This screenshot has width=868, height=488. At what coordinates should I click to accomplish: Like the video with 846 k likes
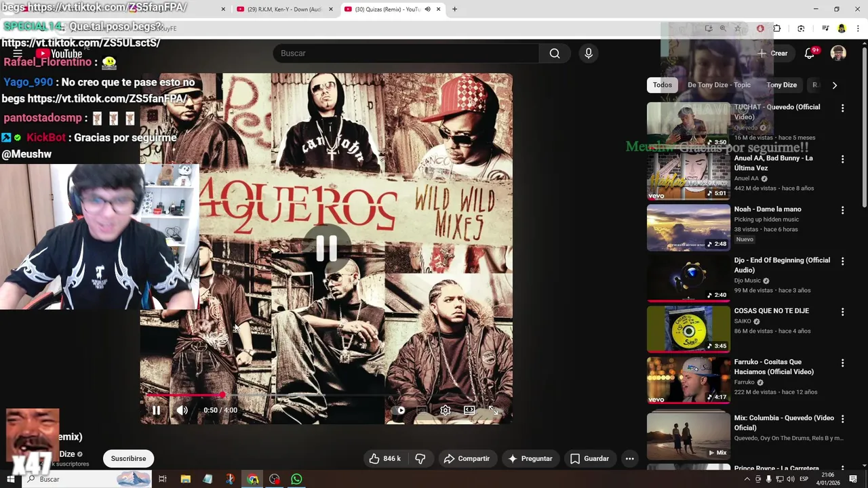(x=384, y=459)
